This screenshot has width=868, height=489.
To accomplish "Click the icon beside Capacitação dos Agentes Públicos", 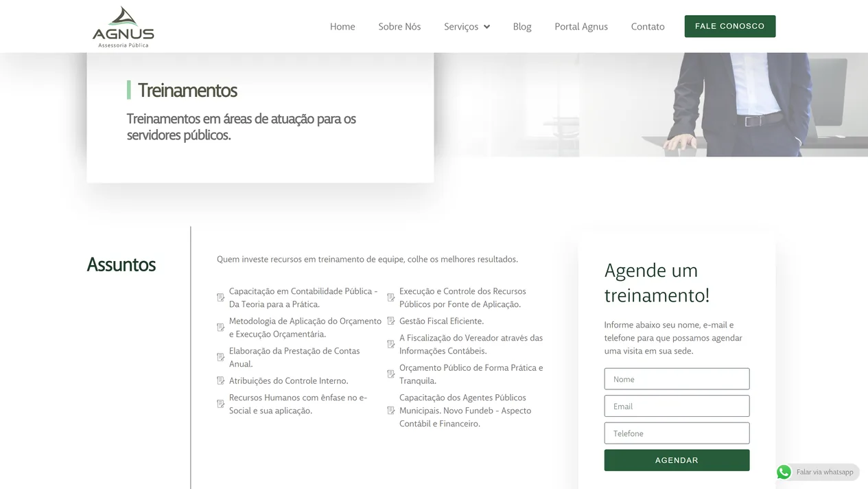I will coord(391,411).
